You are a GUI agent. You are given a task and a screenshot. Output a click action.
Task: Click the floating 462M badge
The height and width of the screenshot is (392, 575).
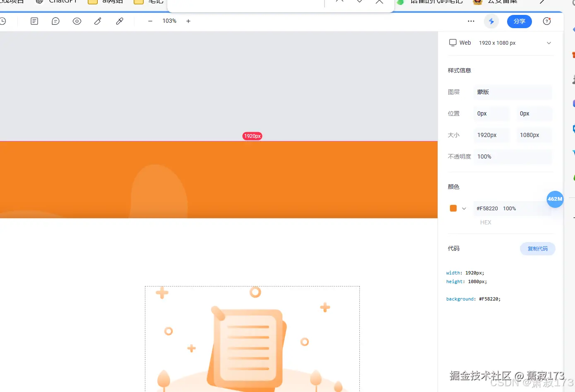pos(555,199)
